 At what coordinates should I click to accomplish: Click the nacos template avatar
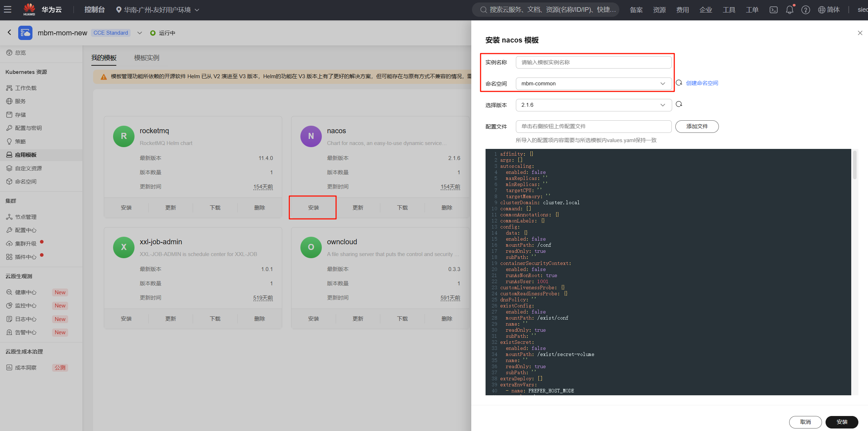point(311,136)
